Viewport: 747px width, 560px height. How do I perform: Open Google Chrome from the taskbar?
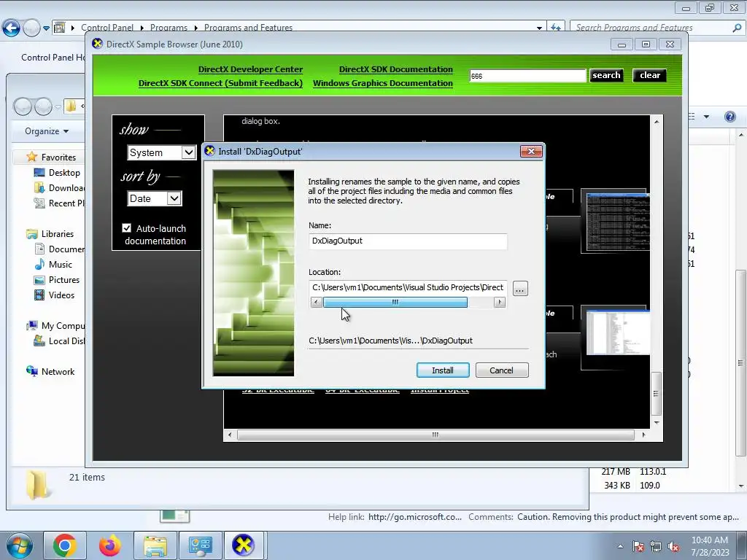[65, 545]
